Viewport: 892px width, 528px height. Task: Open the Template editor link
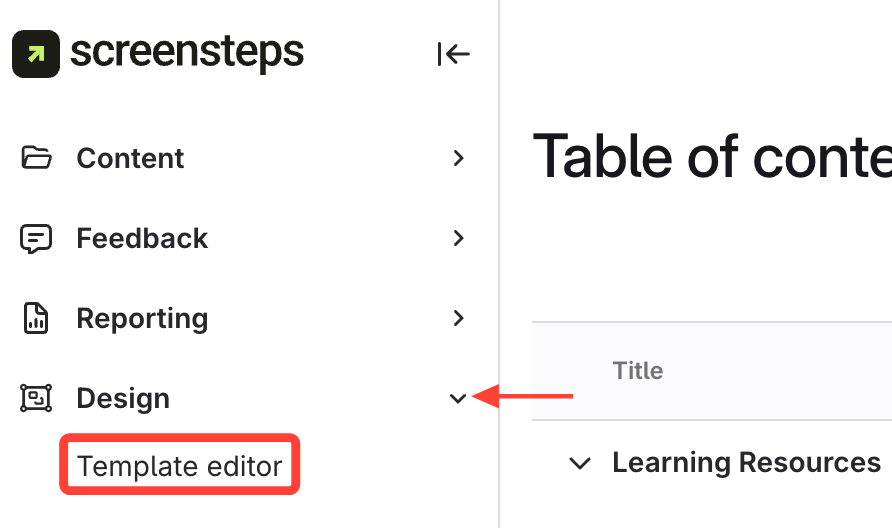pos(180,466)
